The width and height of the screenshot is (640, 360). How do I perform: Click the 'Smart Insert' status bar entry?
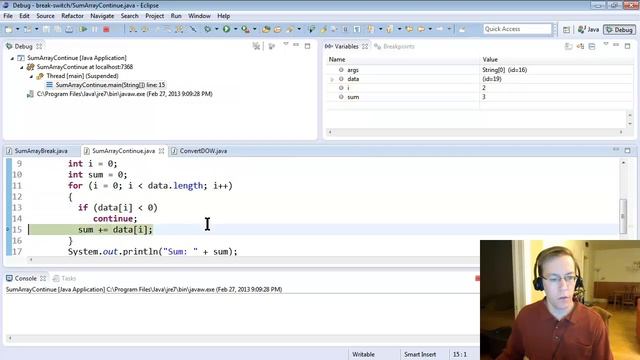point(420,354)
